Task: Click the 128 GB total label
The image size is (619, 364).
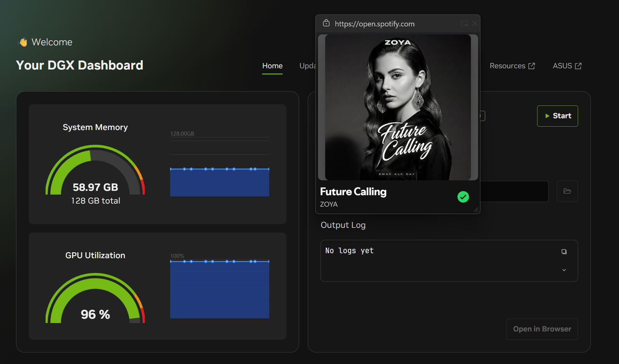Action: (x=95, y=201)
